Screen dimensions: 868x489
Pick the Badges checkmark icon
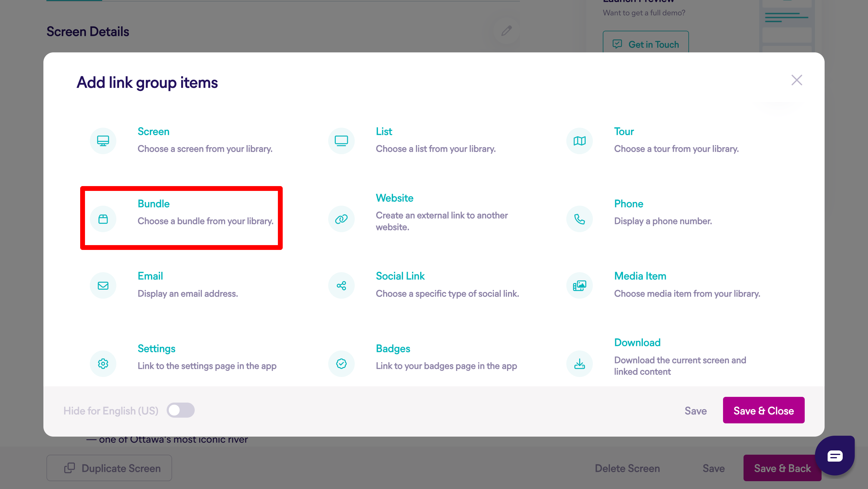click(341, 363)
